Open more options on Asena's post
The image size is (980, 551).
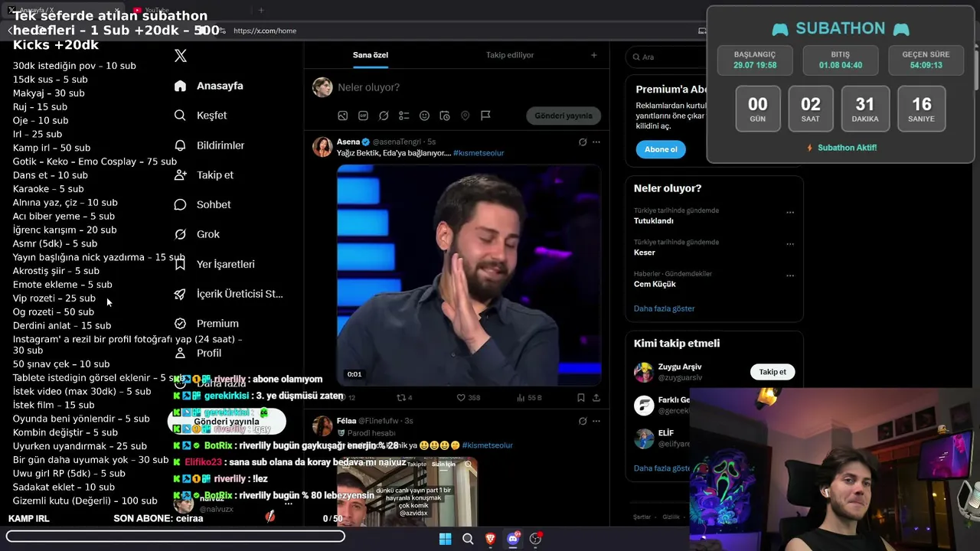coord(596,142)
